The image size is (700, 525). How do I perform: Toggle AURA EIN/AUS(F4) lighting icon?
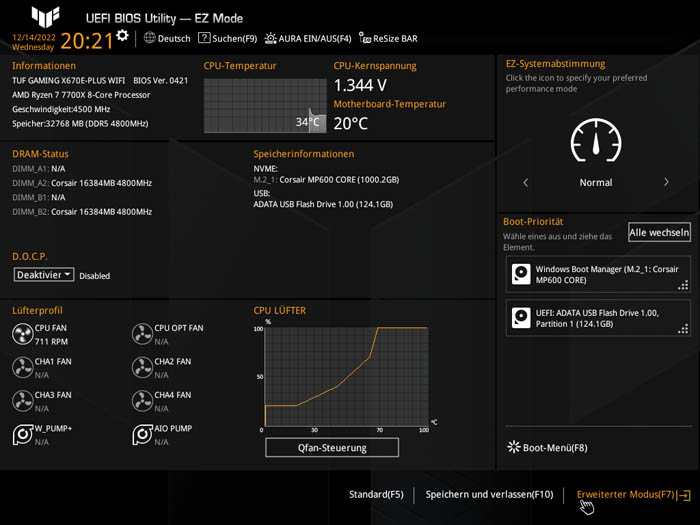(x=270, y=38)
